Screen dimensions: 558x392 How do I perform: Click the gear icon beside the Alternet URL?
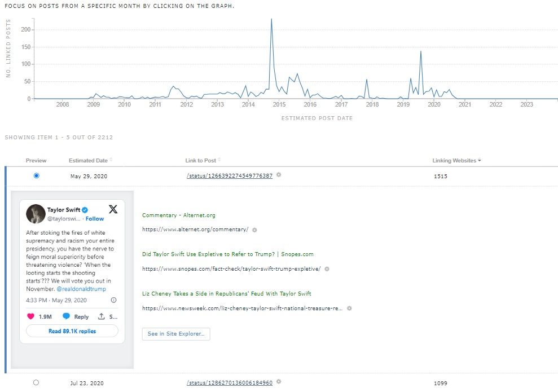[x=254, y=230]
